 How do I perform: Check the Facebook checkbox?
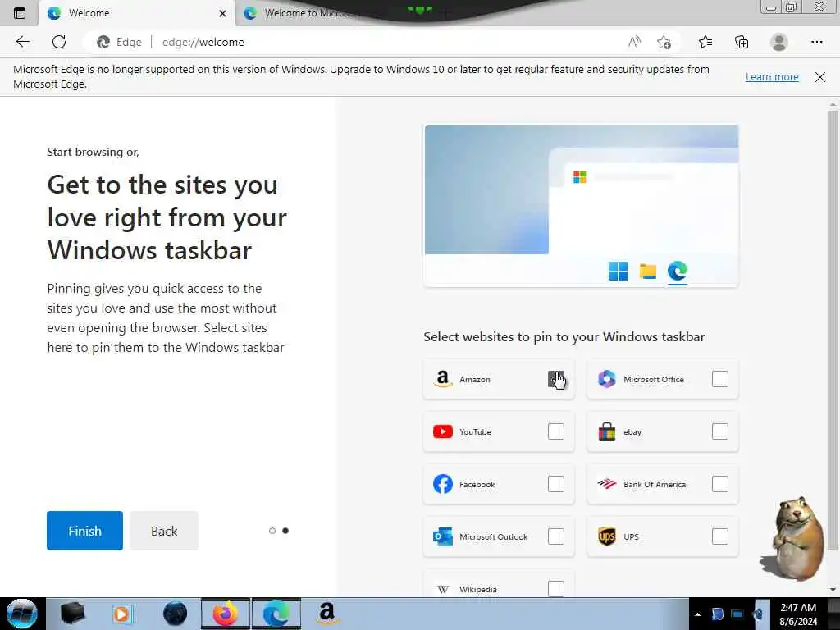556,484
